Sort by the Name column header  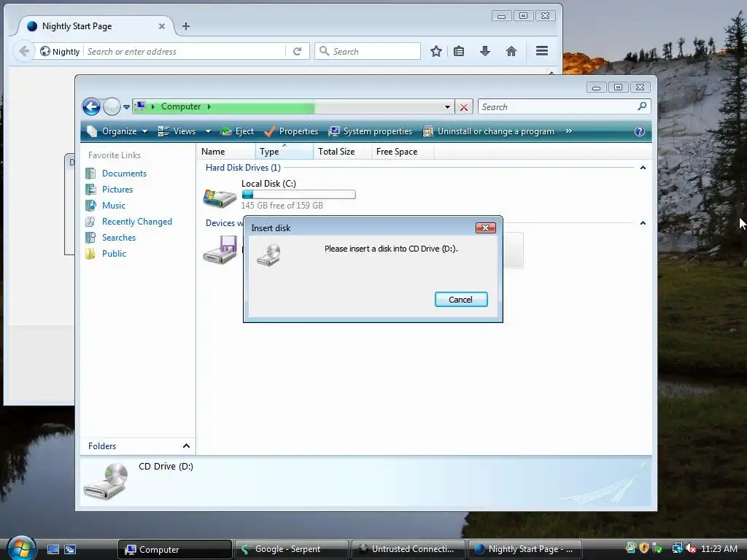pyautogui.click(x=226, y=152)
